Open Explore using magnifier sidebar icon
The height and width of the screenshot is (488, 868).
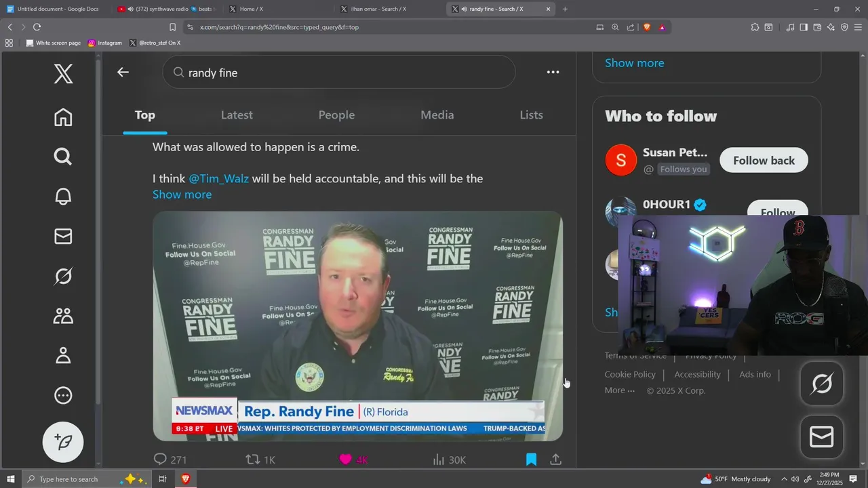click(63, 157)
